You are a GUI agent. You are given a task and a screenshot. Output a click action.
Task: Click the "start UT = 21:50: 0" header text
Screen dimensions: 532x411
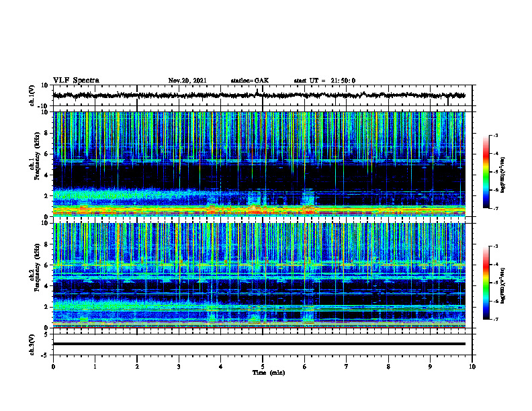coord(324,81)
